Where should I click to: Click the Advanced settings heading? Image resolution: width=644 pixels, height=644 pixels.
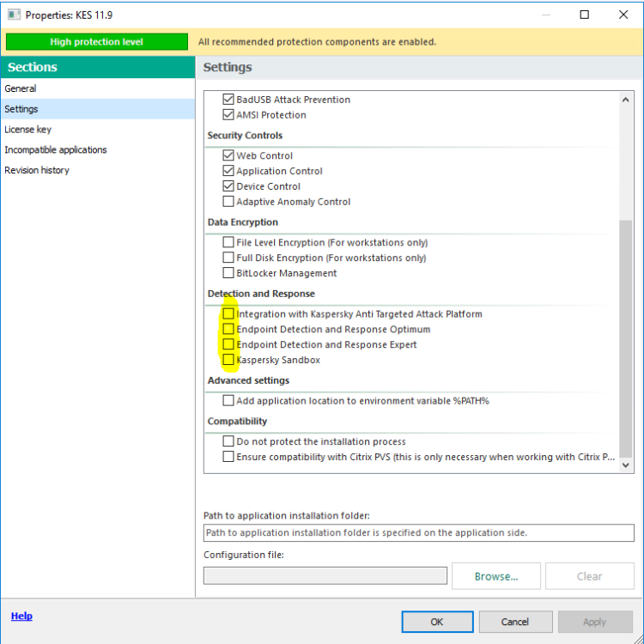(248, 380)
